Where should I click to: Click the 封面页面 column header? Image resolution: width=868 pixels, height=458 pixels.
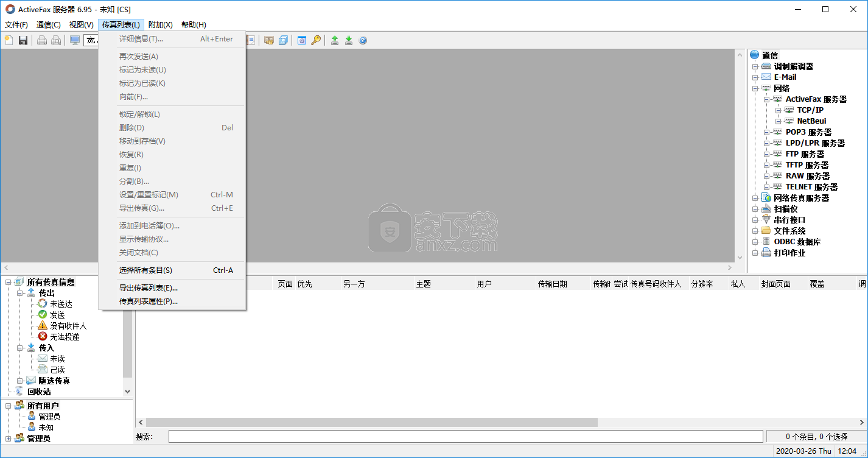783,284
